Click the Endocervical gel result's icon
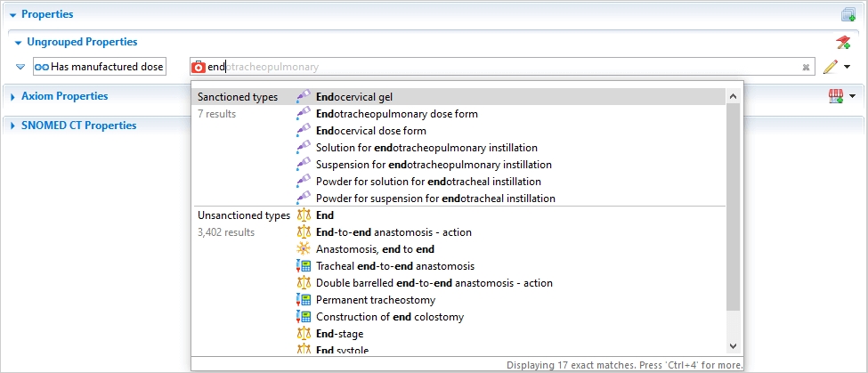This screenshot has height=373, width=868. coord(304,97)
